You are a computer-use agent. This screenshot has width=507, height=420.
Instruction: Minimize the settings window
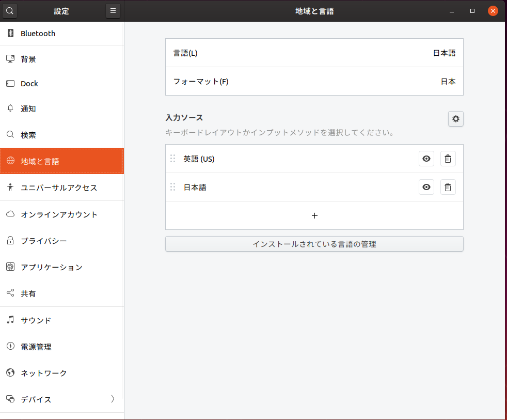452,11
